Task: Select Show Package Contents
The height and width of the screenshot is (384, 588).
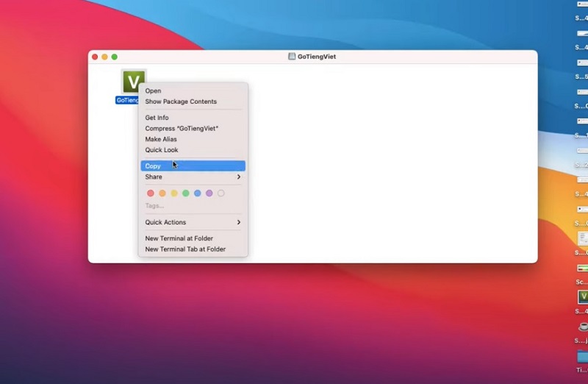Action: (181, 102)
